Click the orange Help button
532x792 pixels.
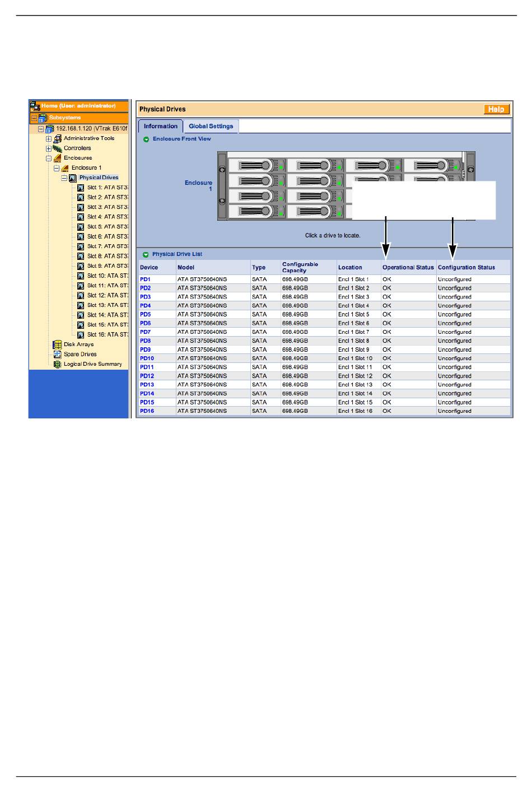click(x=496, y=110)
